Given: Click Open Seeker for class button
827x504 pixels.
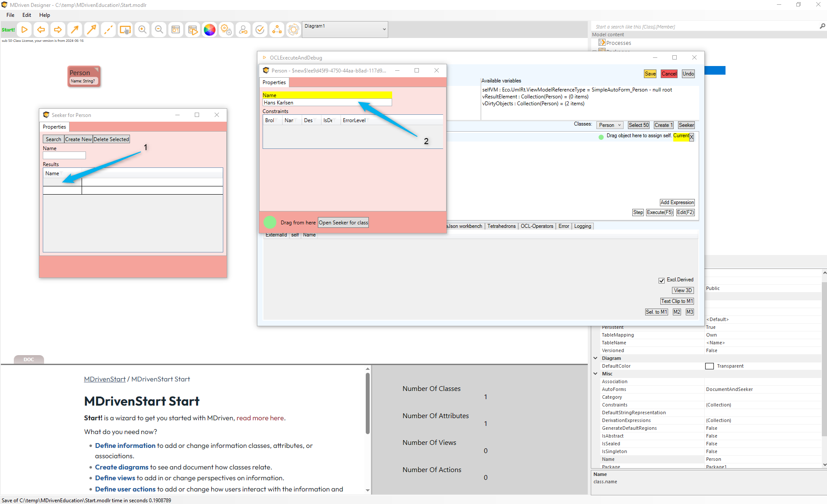Looking at the screenshot, I should [343, 223].
